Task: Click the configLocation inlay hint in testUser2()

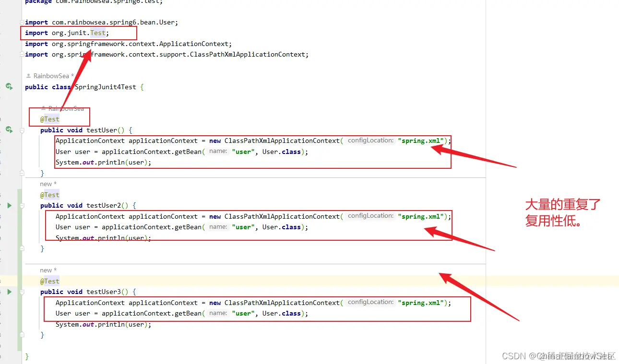Action: click(x=370, y=216)
